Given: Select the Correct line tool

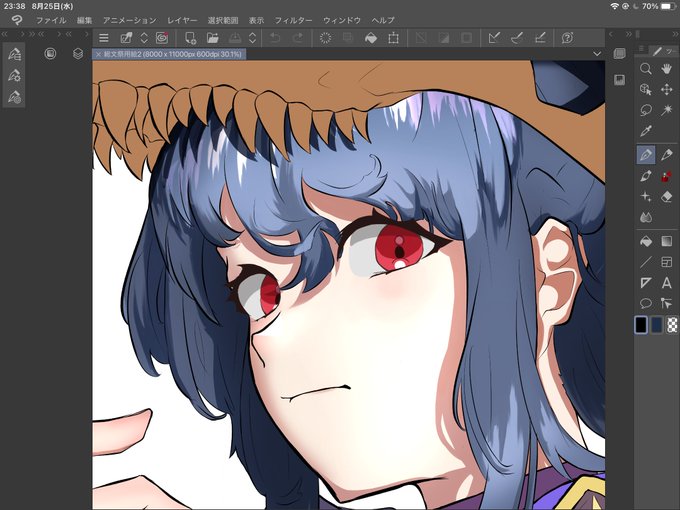Looking at the screenshot, I should click(667, 303).
